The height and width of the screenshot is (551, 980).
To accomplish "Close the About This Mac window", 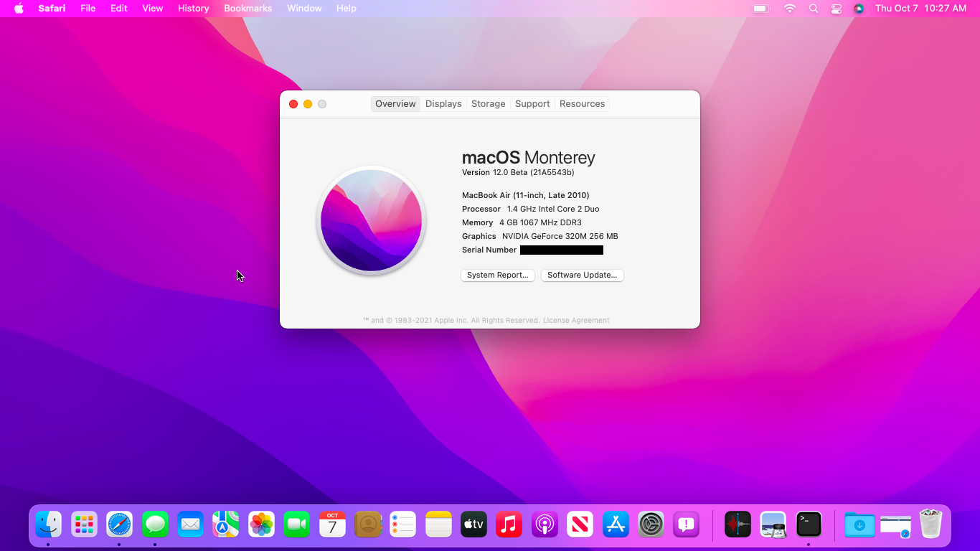I will (293, 104).
